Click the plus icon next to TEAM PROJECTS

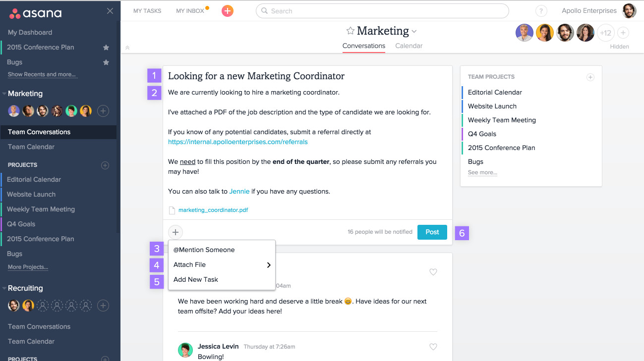(590, 77)
